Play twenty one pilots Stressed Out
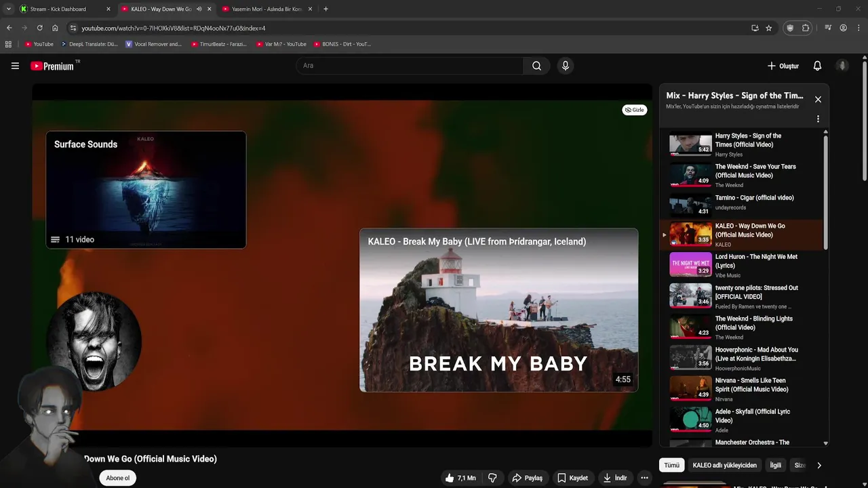Screen dimensions: 868x488 pyautogui.click(x=741, y=296)
